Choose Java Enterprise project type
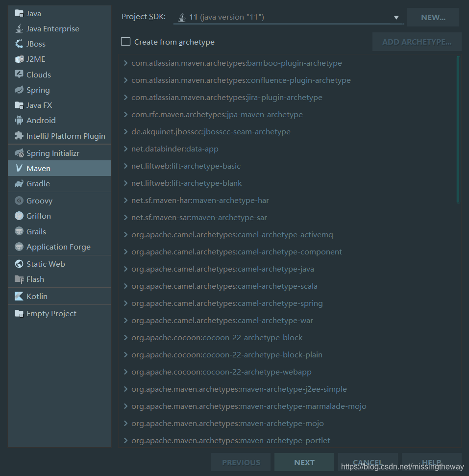The width and height of the screenshot is (469, 476). [59, 28]
